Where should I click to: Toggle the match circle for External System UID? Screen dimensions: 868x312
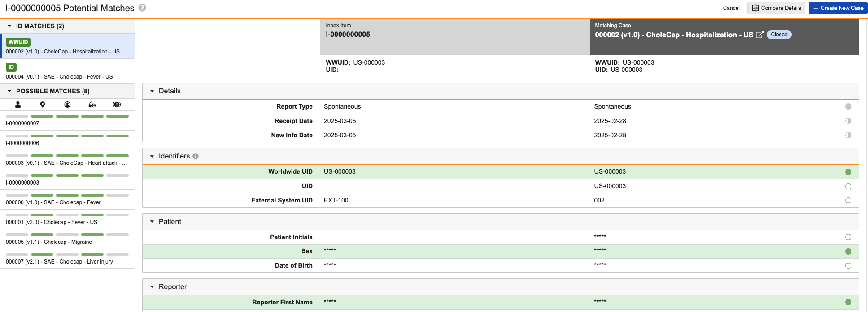[848, 200]
